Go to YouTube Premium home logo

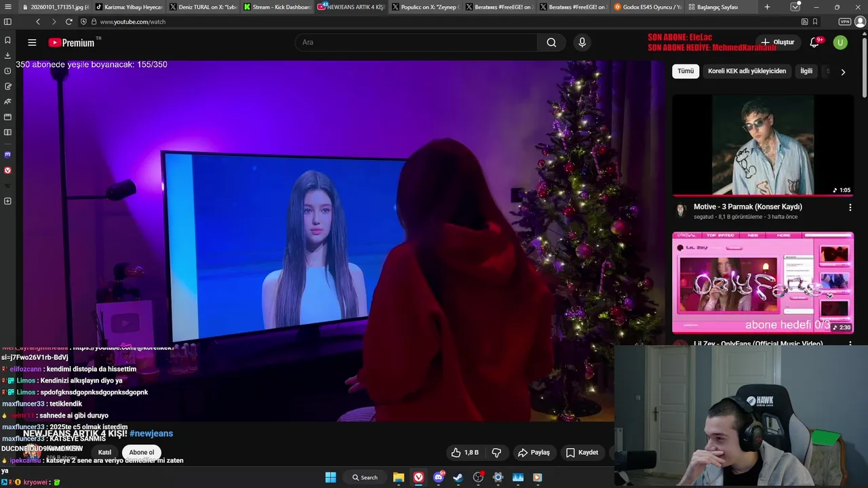(71, 43)
